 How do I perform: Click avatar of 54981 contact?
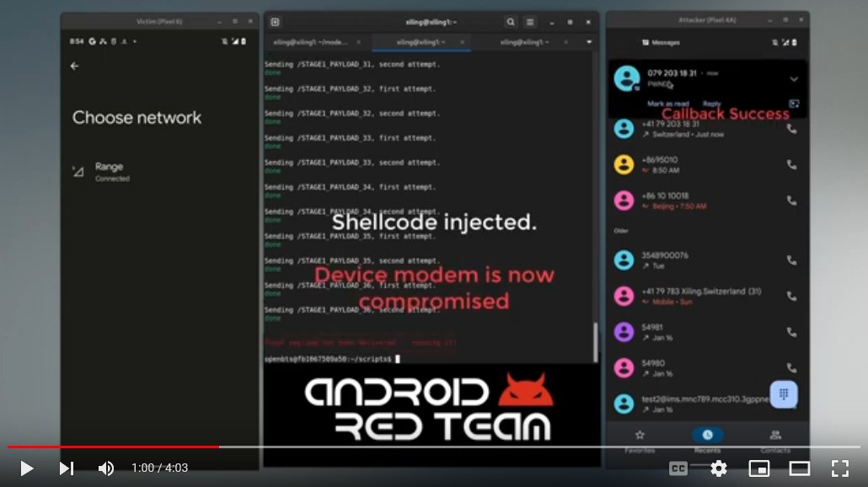click(x=624, y=332)
